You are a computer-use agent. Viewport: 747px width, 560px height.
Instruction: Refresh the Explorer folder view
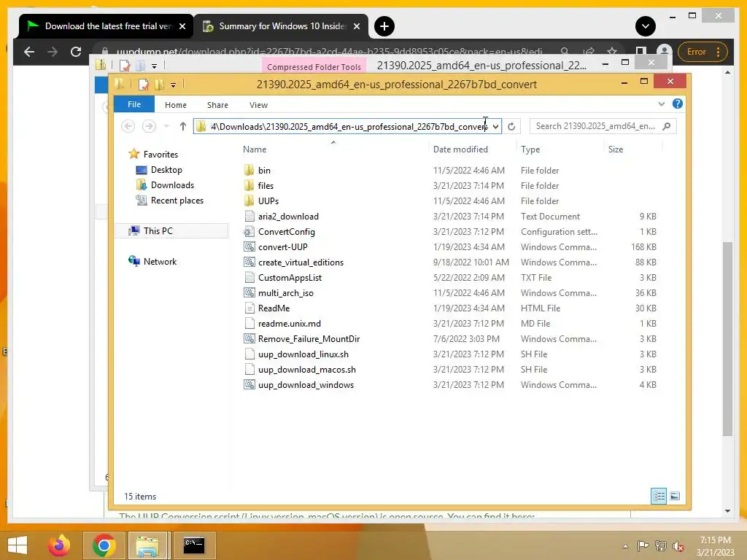pyautogui.click(x=511, y=126)
